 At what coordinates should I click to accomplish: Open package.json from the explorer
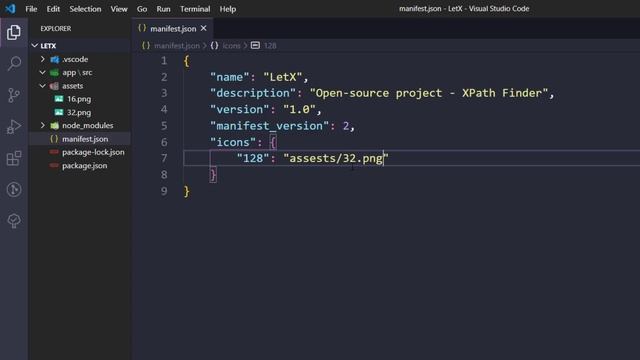click(84, 166)
